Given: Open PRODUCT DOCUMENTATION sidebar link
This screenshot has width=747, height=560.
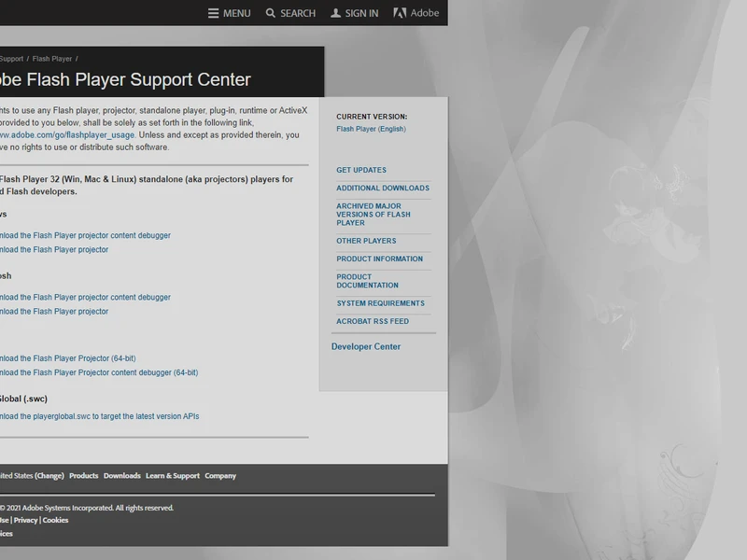Looking at the screenshot, I should click(367, 281).
